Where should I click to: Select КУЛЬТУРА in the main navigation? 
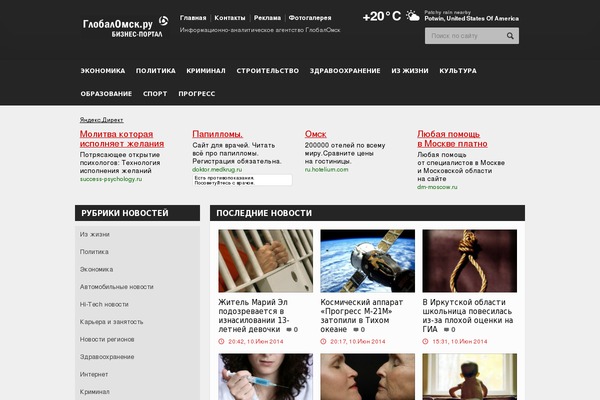pyautogui.click(x=458, y=70)
